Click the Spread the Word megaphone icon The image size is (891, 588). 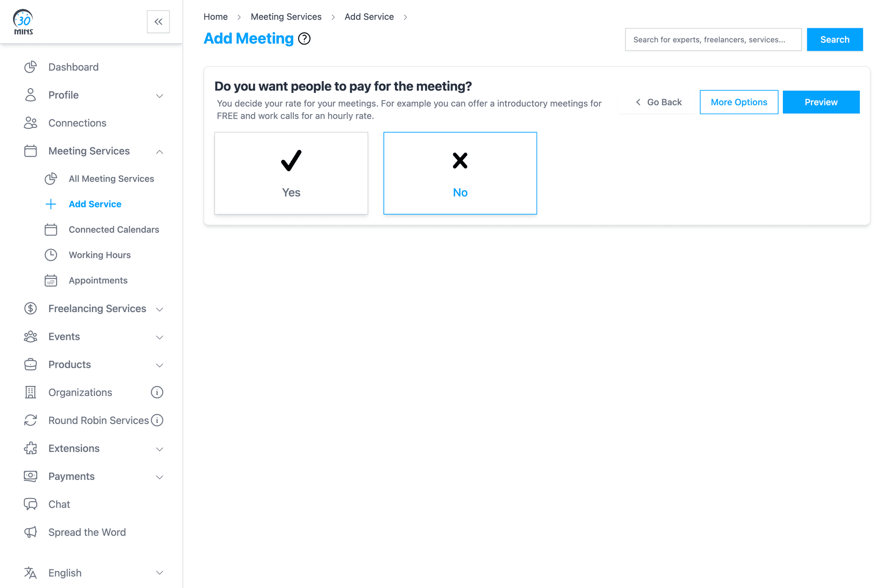30,532
